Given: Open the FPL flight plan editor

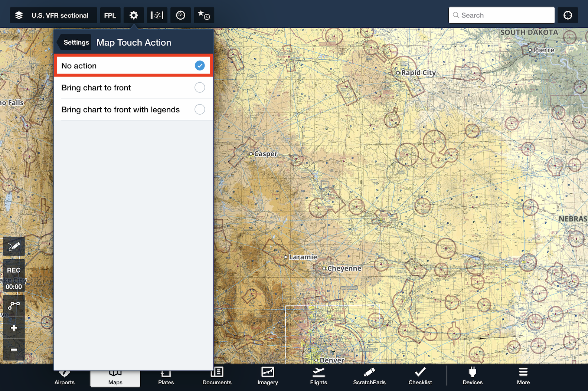Looking at the screenshot, I should tap(110, 15).
